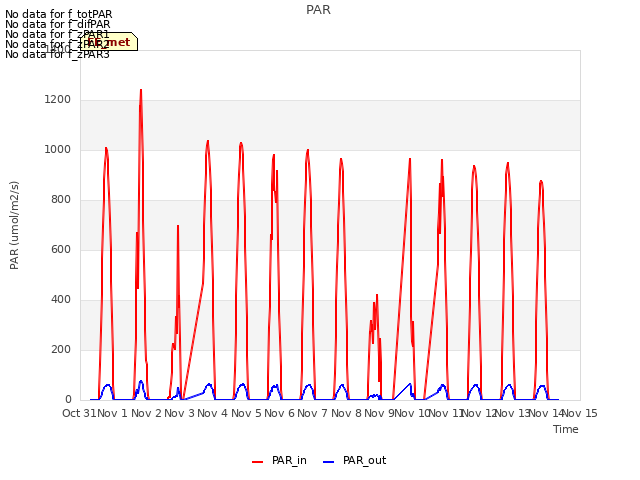The height and width of the screenshot is (480, 640).
Task: Click the Nov 3 x-axis tick label
Action: pyautogui.click(x=179, y=413)
